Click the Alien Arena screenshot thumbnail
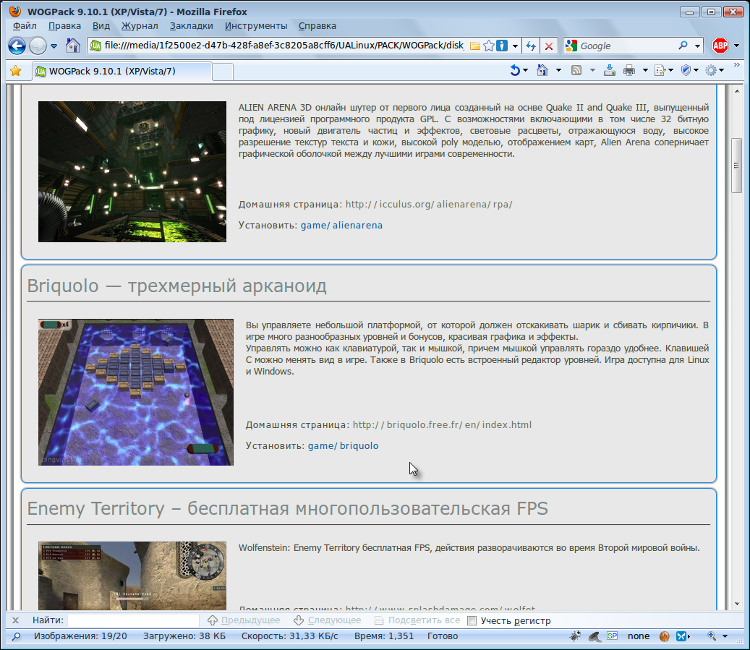Image resolution: width=750 pixels, height=650 pixels. pos(132,171)
